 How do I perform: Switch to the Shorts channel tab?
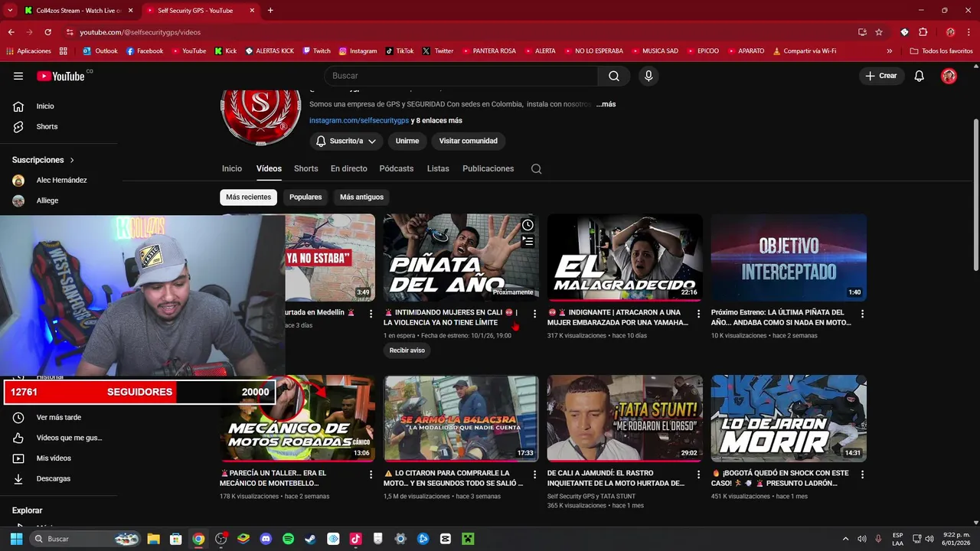[305, 168]
